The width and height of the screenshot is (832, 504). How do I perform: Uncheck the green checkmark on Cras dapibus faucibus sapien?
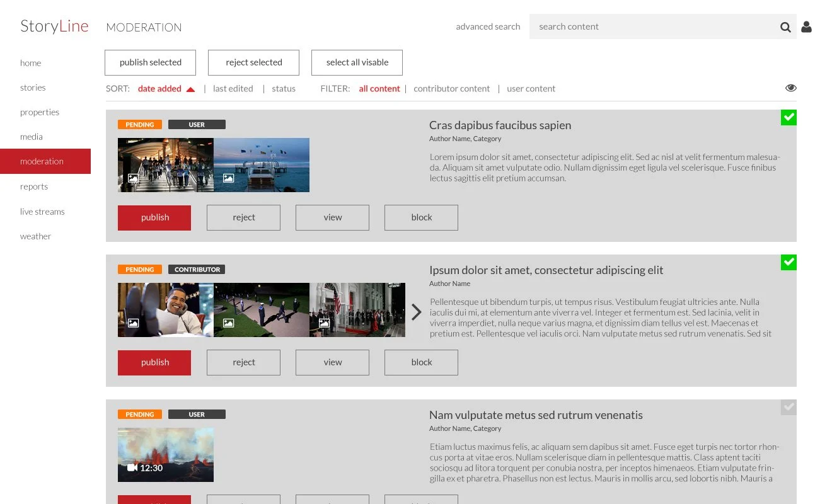[789, 117]
